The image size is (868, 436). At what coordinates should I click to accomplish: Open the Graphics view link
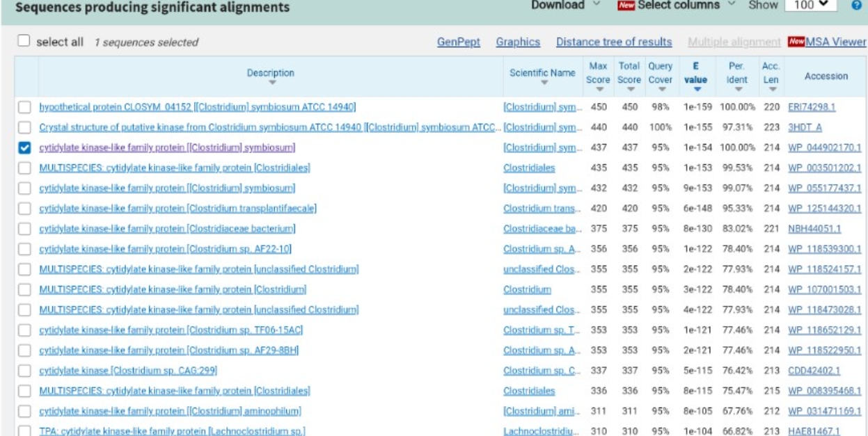[518, 42]
